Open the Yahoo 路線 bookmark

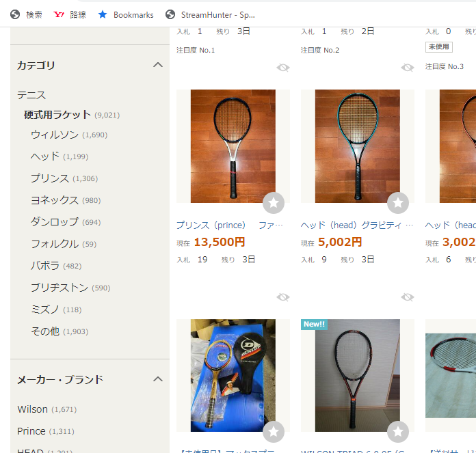[x=70, y=14]
